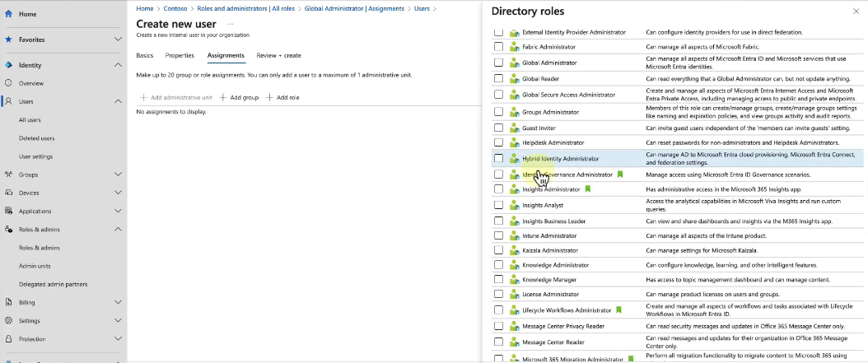868x363 pixels.
Task: Expand the Billing section chevron
Action: click(x=118, y=302)
